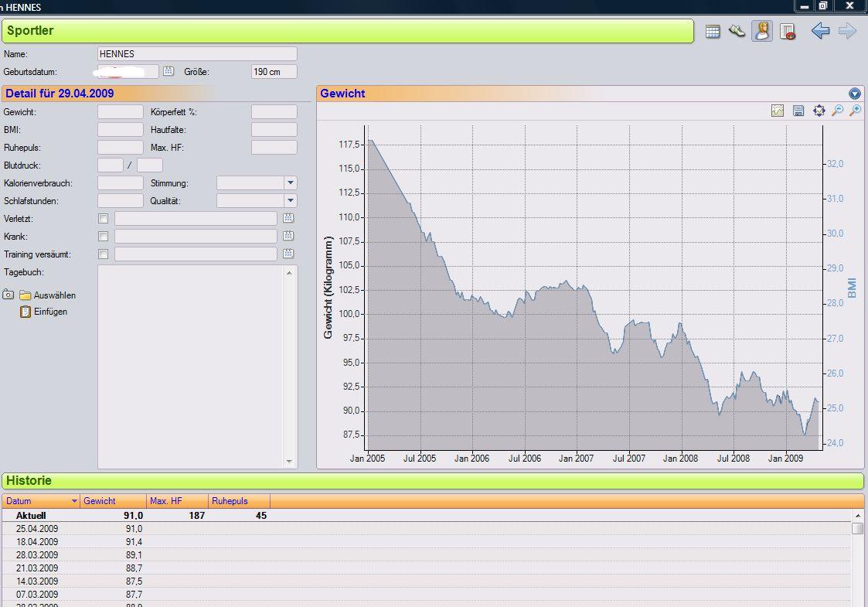Toggle the Verletzt checkbox

click(x=103, y=218)
